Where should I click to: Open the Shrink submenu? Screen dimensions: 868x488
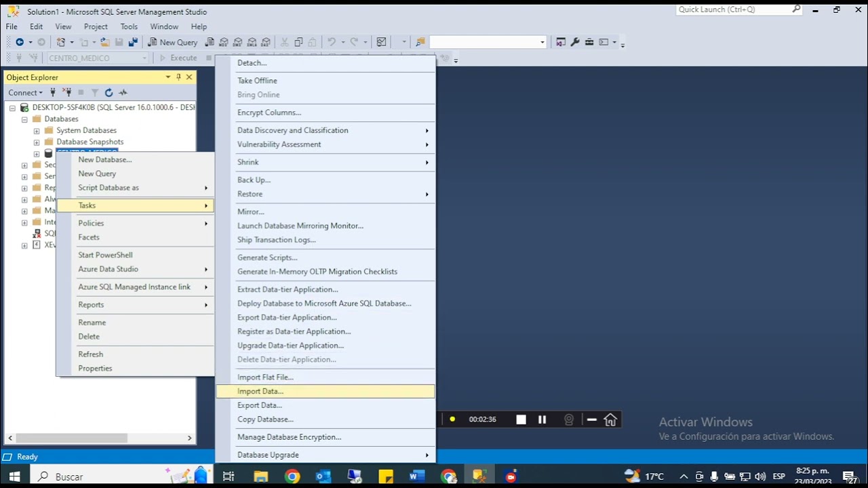pos(325,162)
